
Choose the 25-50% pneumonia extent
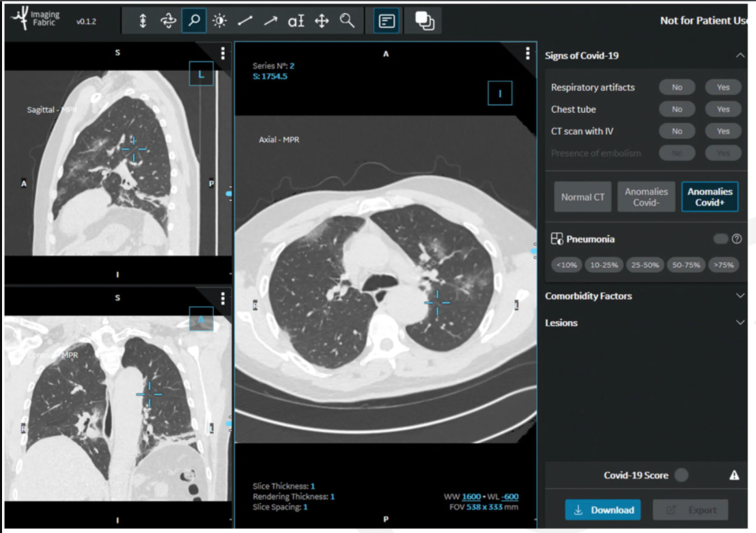pos(643,265)
